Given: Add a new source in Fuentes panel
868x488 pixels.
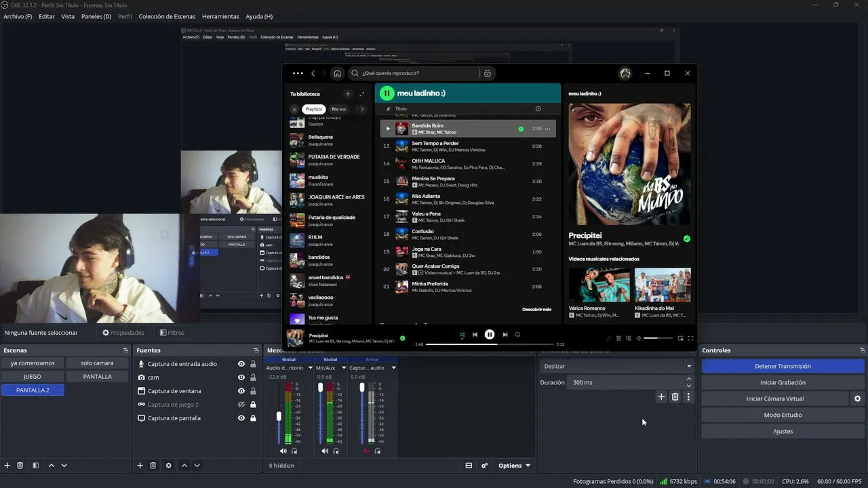Looking at the screenshot, I should (x=140, y=466).
